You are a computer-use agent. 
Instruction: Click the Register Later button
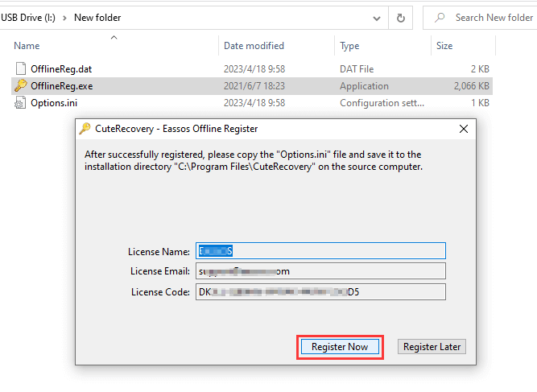click(x=432, y=347)
